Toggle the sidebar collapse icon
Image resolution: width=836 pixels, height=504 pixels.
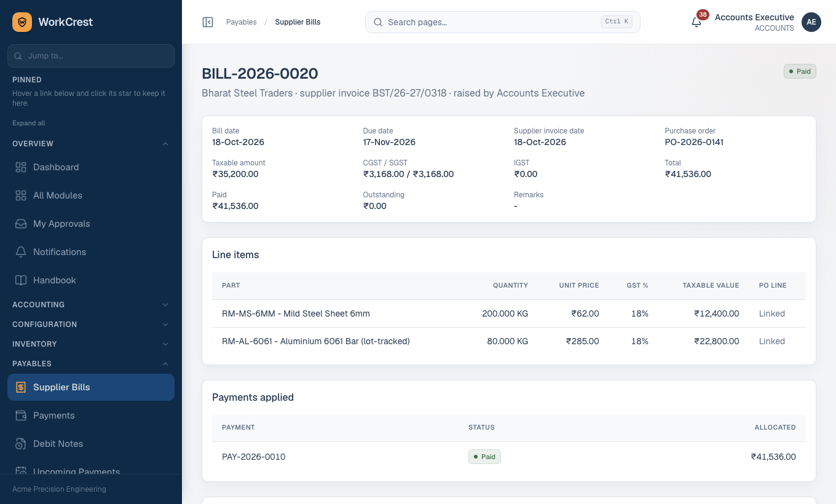pos(208,22)
